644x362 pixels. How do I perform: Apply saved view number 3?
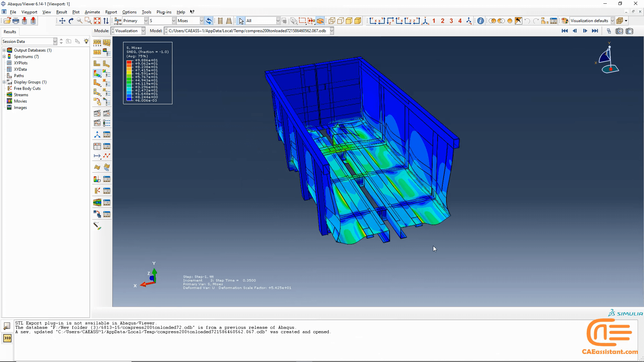[x=451, y=21]
